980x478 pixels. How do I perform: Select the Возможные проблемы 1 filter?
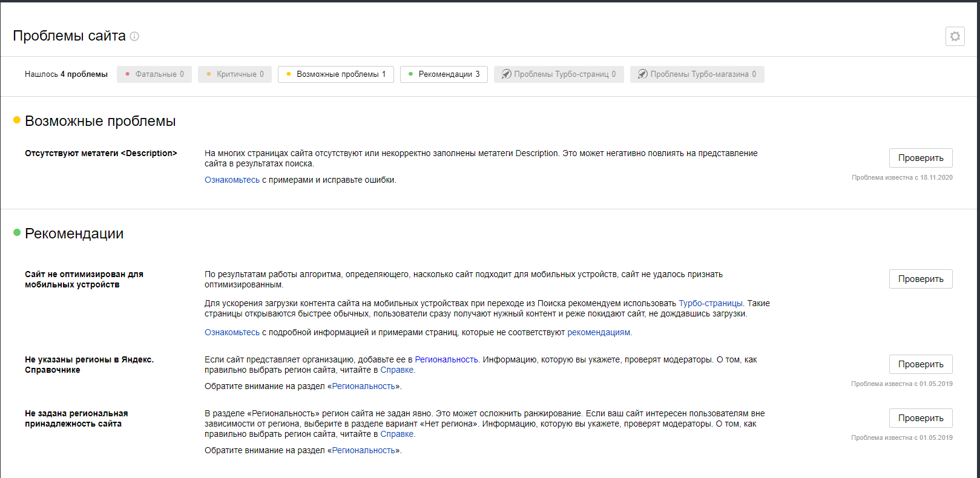pyautogui.click(x=336, y=74)
